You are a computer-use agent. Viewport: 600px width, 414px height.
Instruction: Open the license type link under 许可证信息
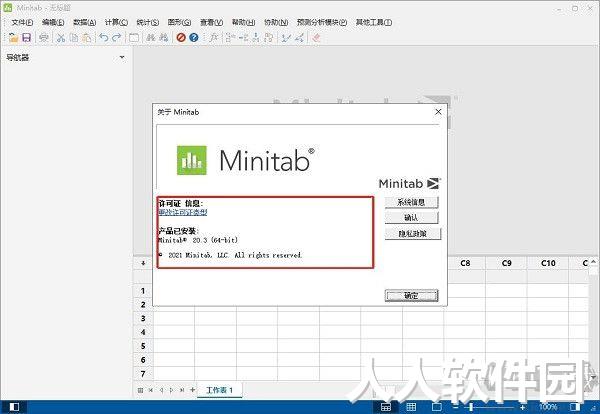183,212
